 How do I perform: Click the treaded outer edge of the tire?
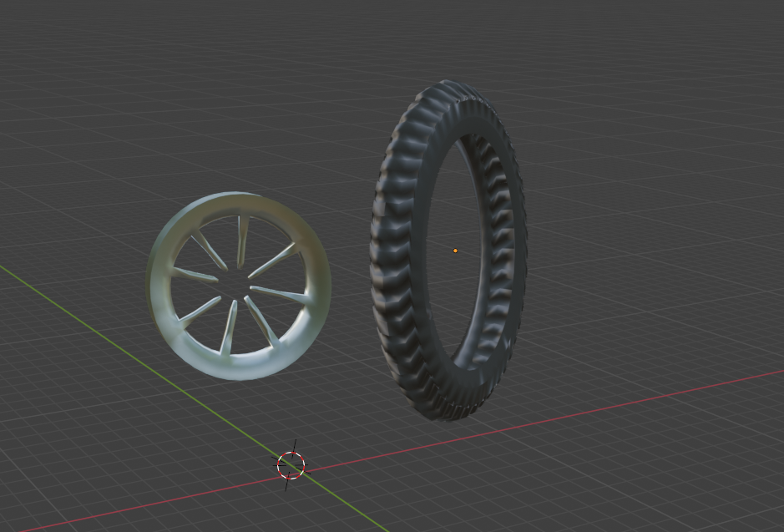click(380, 251)
